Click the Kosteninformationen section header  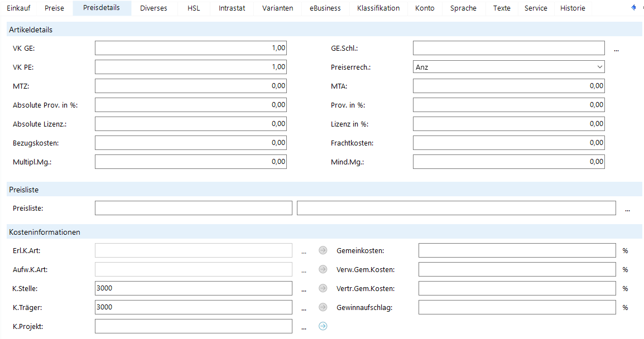[x=324, y=232]
